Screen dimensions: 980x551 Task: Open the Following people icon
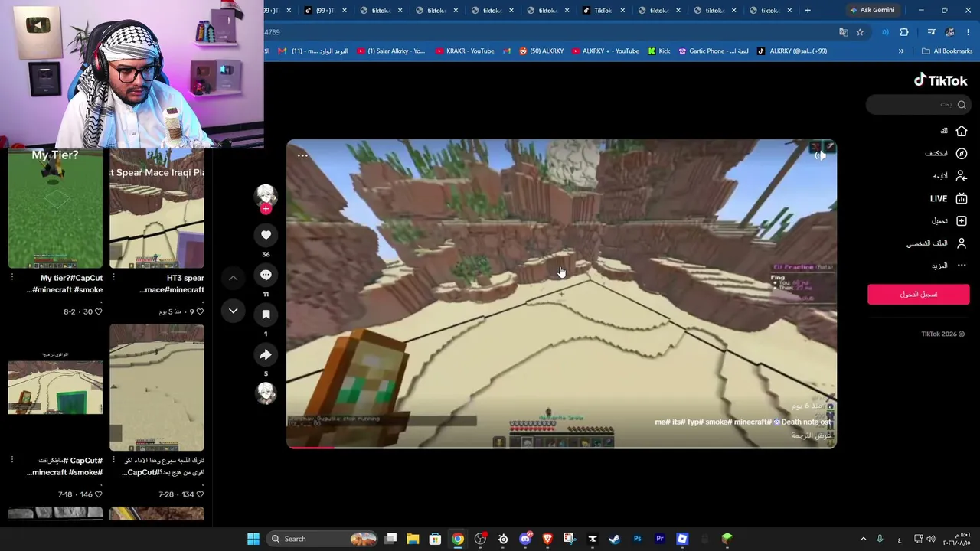click(x=962, y=175)
